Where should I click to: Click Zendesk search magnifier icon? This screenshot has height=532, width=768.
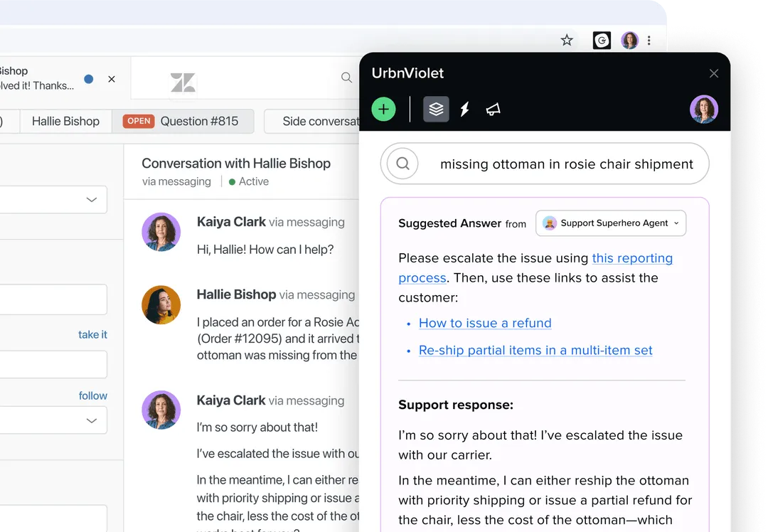346,78
